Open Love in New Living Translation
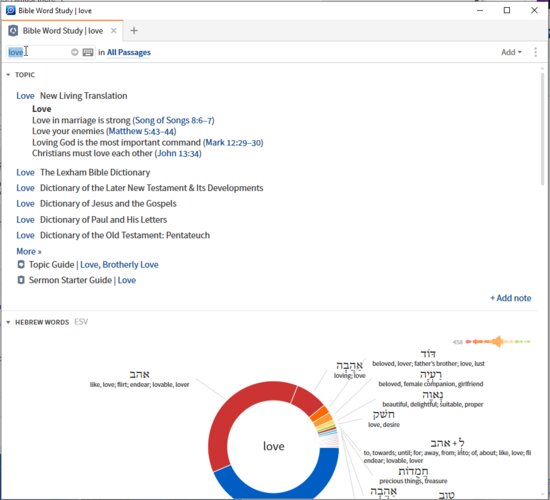This screenshot has width=550, height=500. click(25, 96)
